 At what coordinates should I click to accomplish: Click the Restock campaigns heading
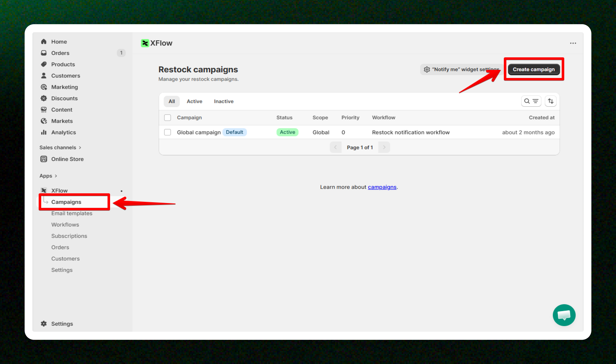(x=198, y=69)
